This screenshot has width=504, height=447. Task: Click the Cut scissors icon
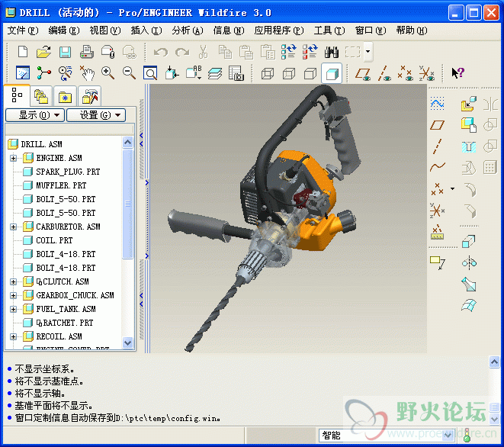(x=203, y=52)
